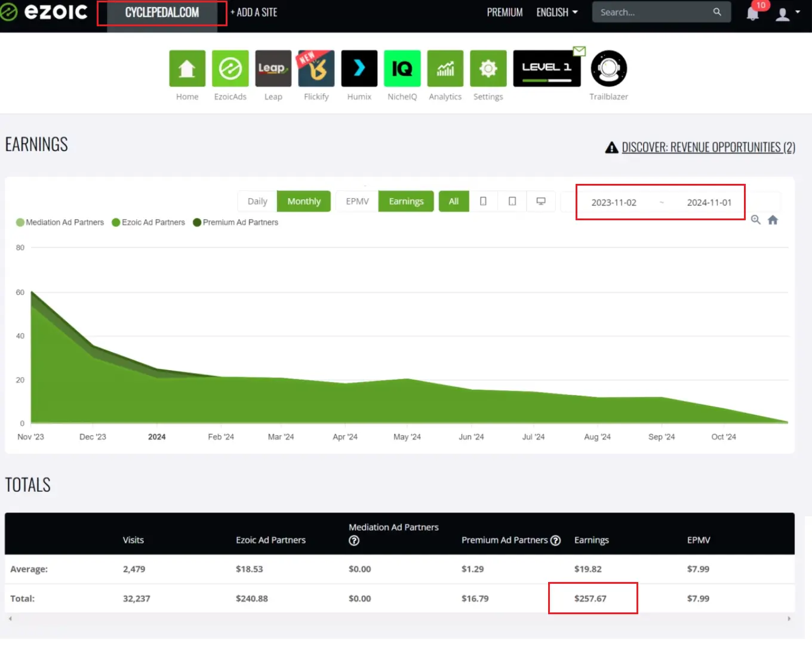This screenshot has height=656, width=812.
Task: Click total visits value 32,237
Action: tap(136, 599)
